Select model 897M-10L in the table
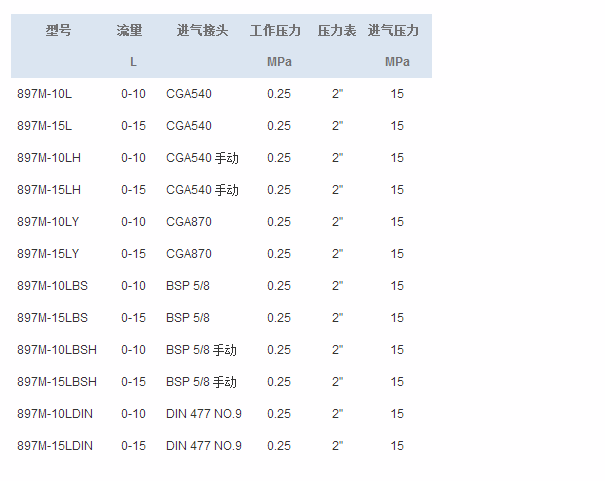The image size is (605, 481). pos(45,94)
